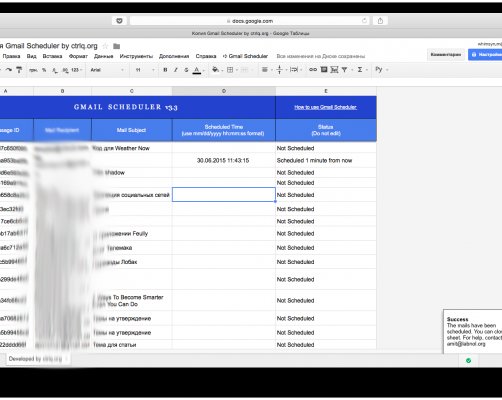
Task: Apply percent number format
Action: (44, 70)
